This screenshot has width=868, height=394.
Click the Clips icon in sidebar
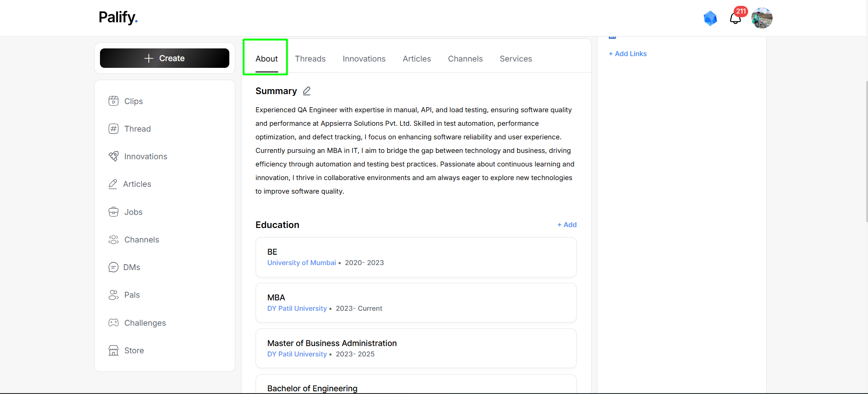pyautogui.click(x=114, y=101)
